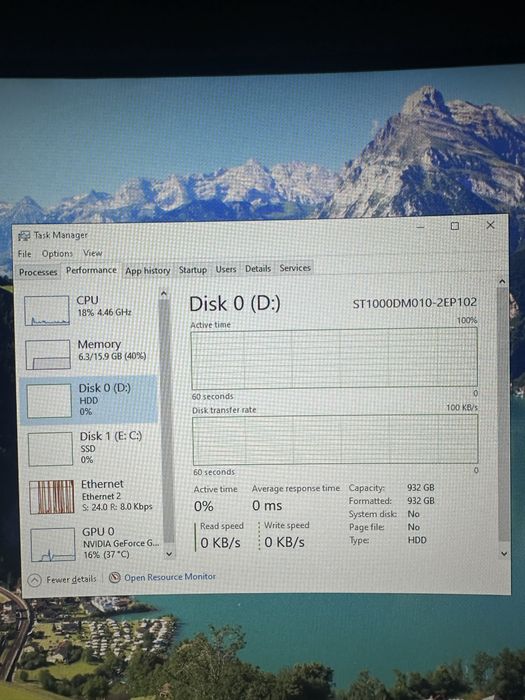The height and width of the screenshot is (700, 525).
Task: Open the View menu
Action: 92,253
